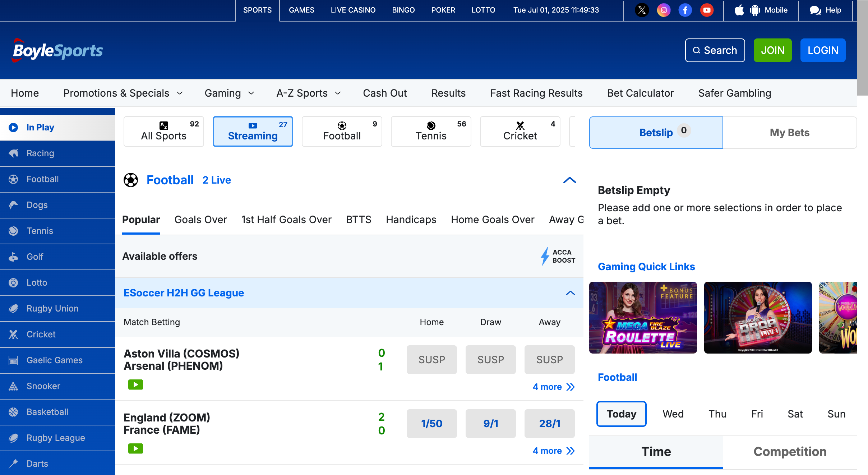Viewport: 868px width, 475px height.
Task: Open the Facebook social icon
Action: point(685,10)
